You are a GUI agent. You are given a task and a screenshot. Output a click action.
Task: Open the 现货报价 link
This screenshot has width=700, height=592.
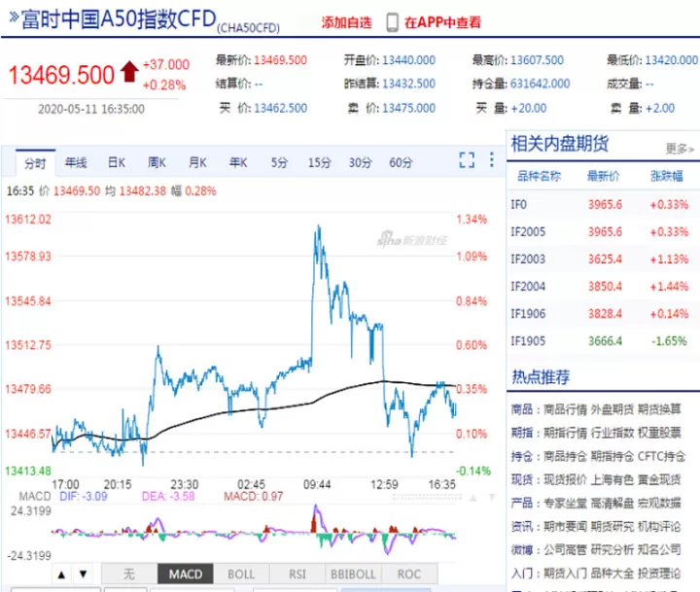pos(565,479)
